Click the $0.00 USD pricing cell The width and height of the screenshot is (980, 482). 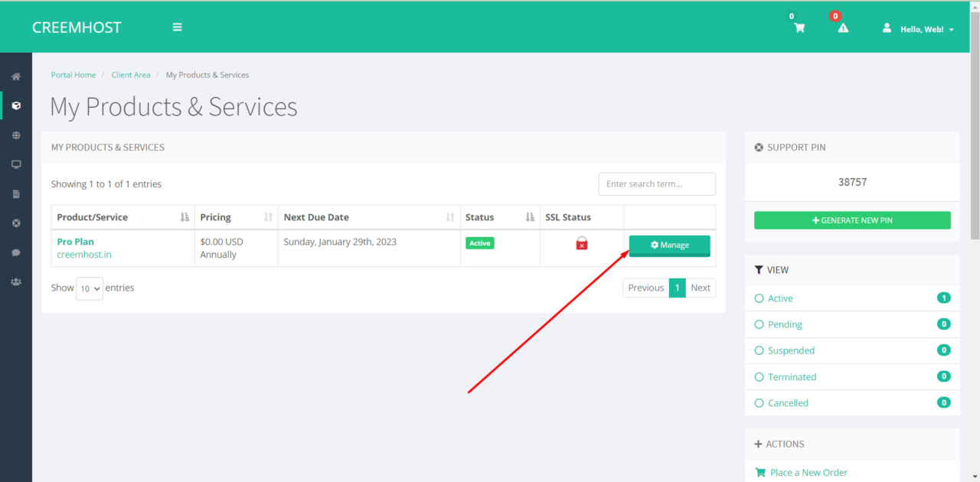[x=236, y=248]
